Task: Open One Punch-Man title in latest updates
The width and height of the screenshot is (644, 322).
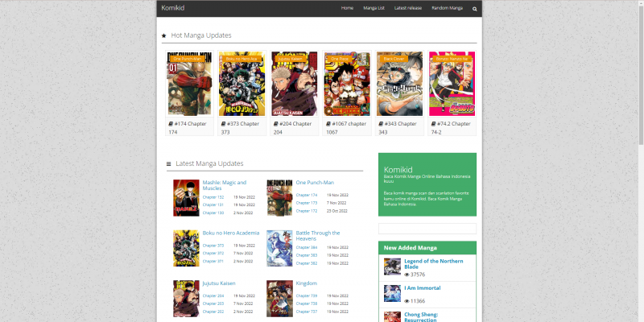Action: pos(315,183)
